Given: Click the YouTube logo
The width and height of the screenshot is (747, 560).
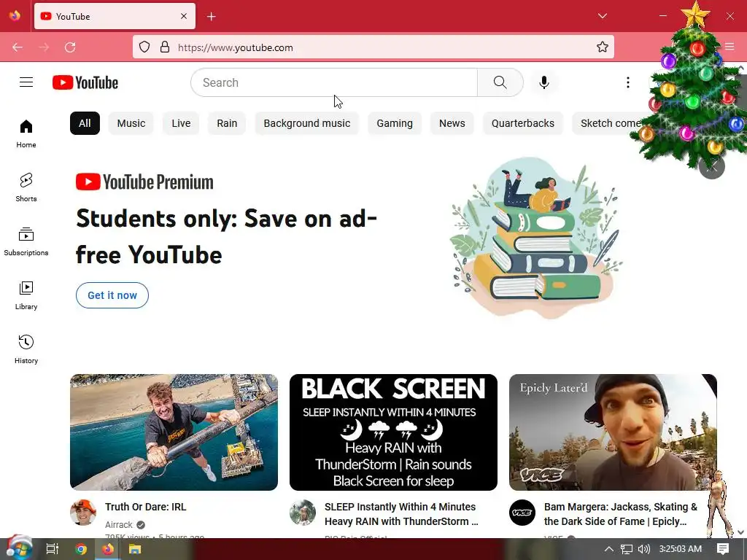Looking at the screenshot, I should 85,82.
